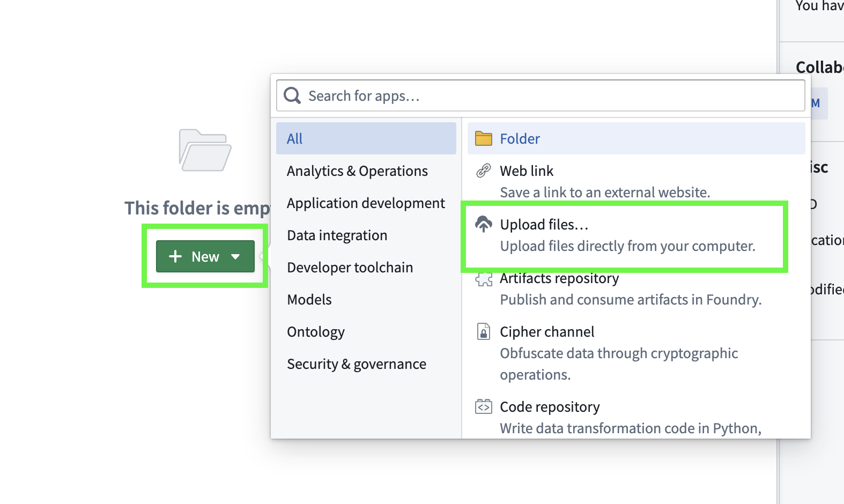Click the Upload files cloud icon

tap(484, 224)
